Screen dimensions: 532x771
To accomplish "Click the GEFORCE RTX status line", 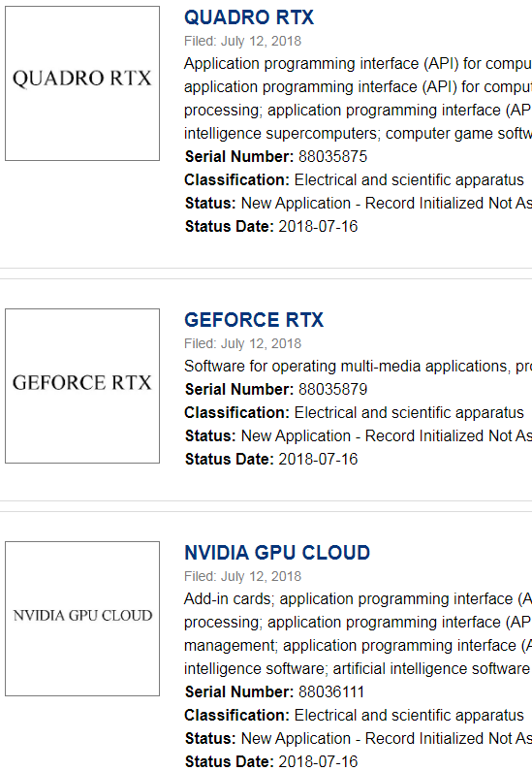I will pyautogui.click(x=359, y=435).
